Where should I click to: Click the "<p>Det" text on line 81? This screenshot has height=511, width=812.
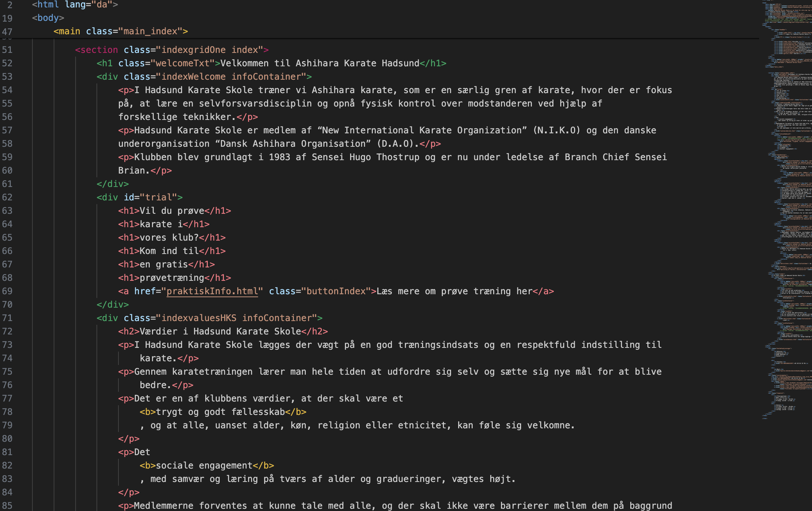pos(134,452)
